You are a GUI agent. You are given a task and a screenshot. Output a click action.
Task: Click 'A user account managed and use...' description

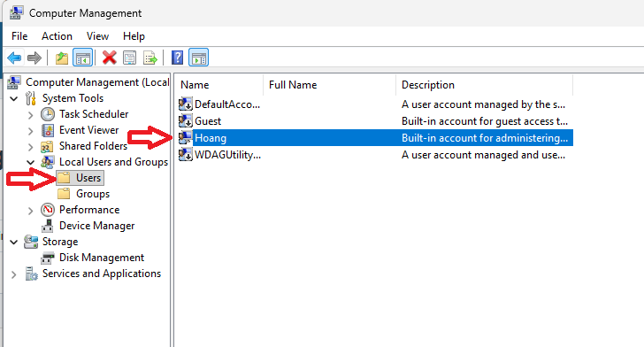(x=483, y=155)
